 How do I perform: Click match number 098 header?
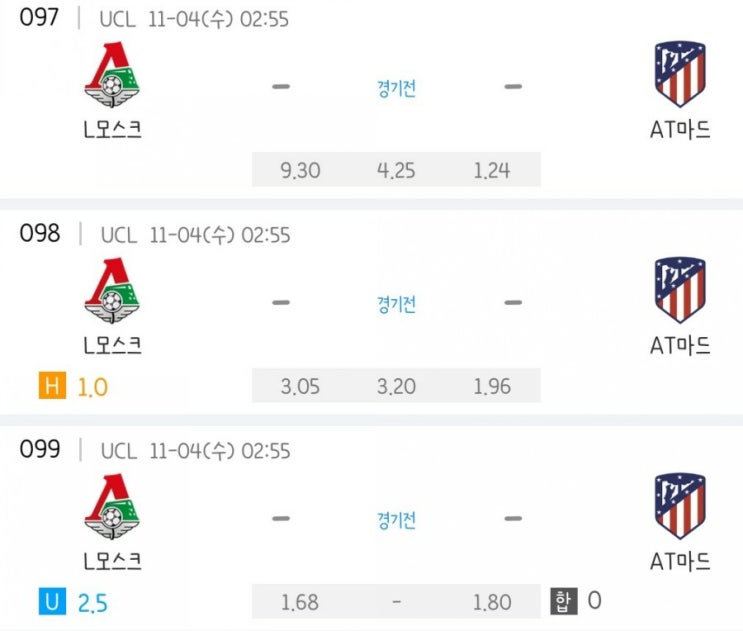click(x=40, y=233)
